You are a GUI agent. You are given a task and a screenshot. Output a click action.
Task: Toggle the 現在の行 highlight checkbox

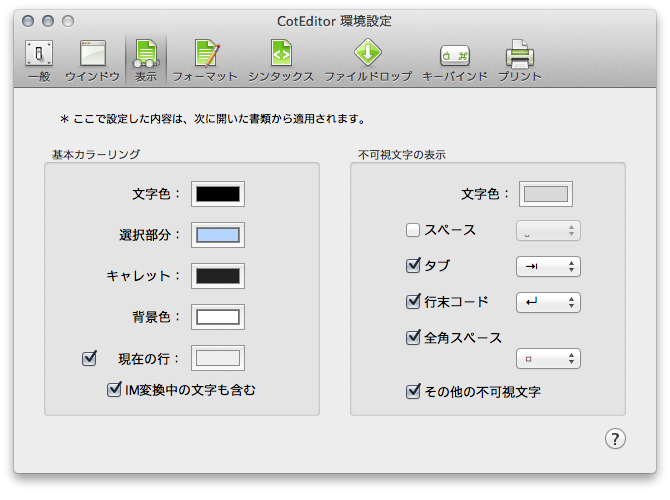point(88,357)
